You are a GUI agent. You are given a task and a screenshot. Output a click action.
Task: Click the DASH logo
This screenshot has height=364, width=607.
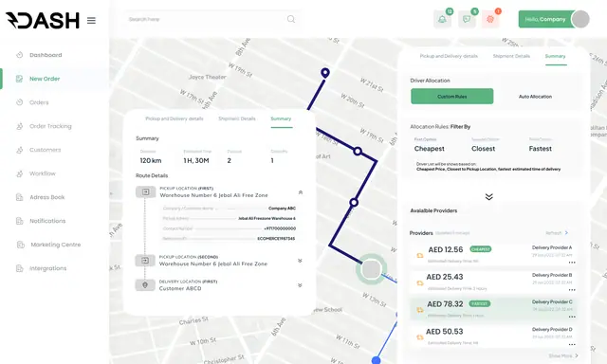(43, 20)
